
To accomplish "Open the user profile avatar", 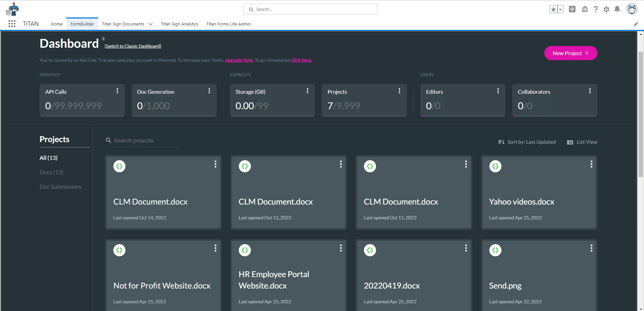I will (632, 9).
